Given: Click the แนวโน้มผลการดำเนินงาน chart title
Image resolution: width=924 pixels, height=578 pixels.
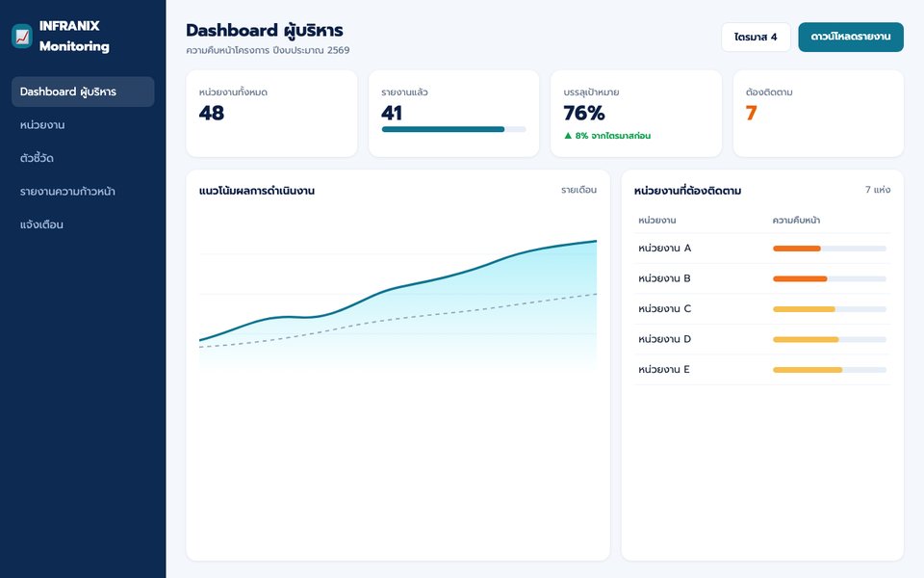Looking at the screenshot, I should [x=257, y=191].
